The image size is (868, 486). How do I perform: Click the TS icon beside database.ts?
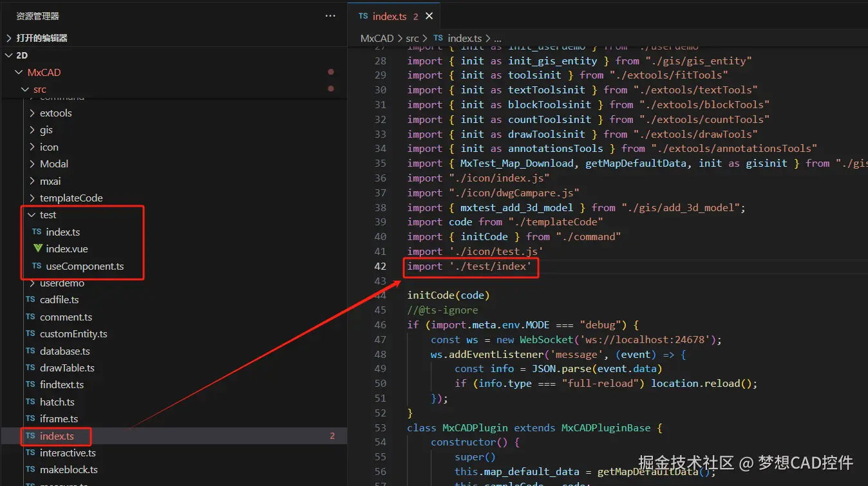30,351
